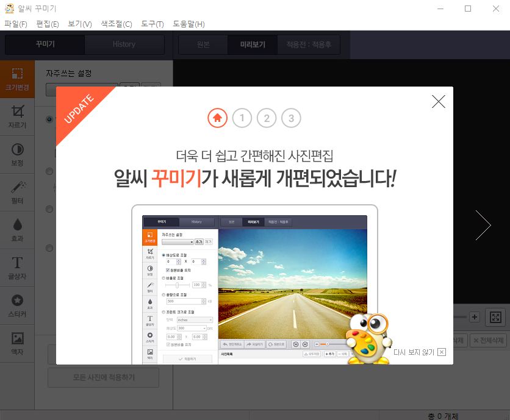Open the 필터 filter tool
Screen dimensions: 510x420
17,192
